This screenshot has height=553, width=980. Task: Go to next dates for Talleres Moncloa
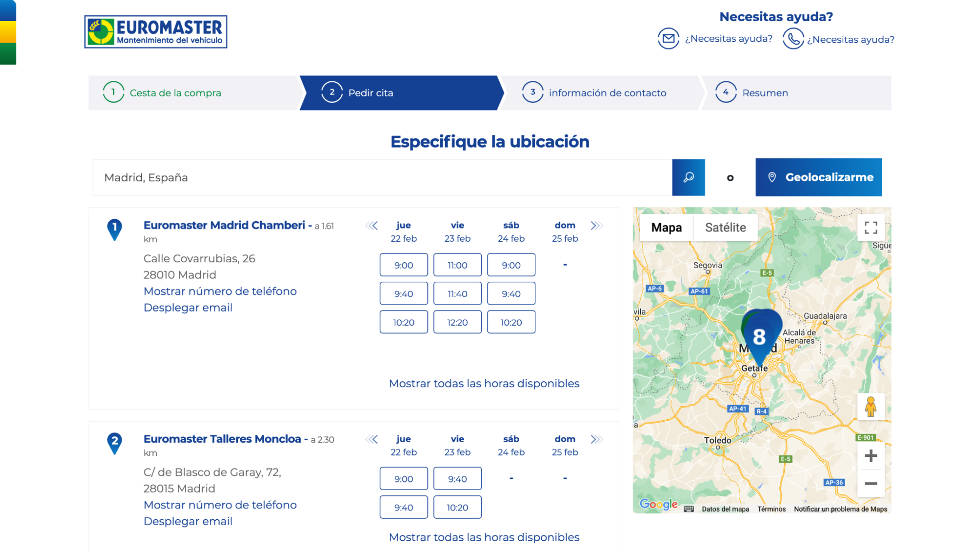click(597, 439)
